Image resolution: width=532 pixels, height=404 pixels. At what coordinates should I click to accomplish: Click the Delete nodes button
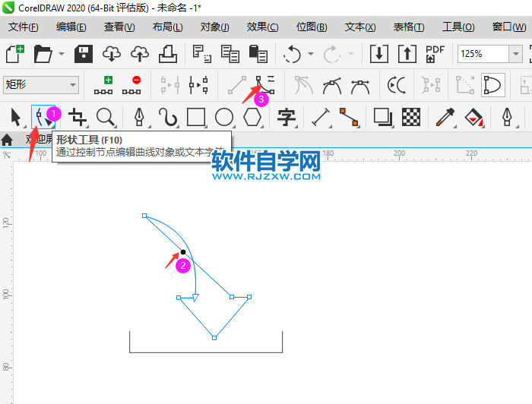[136, 84]
